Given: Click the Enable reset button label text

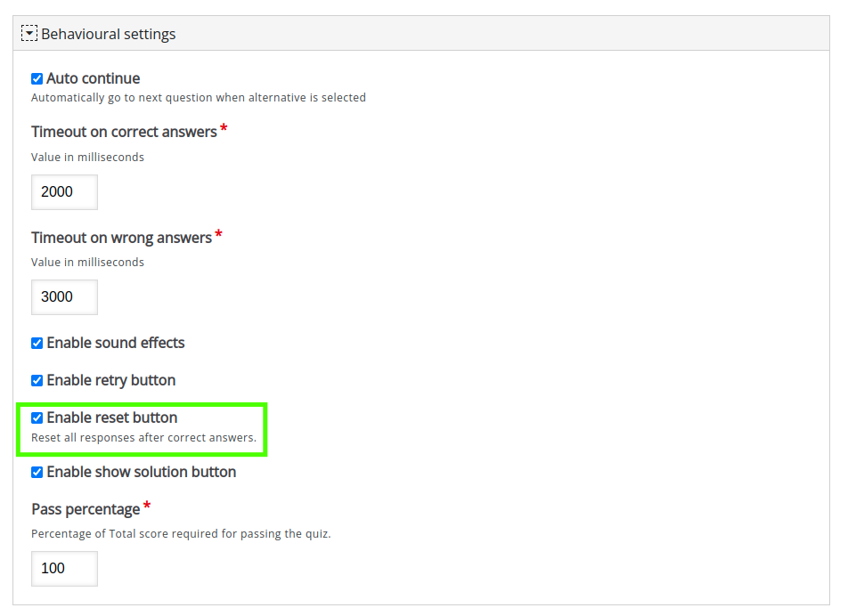Looking at the screenshot, I should [112, 417].
